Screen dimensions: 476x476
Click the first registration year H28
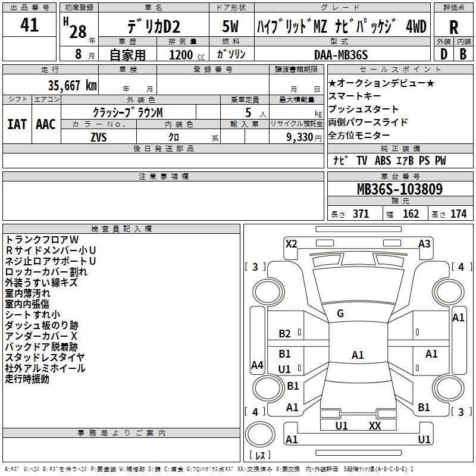tap(75, 28)
